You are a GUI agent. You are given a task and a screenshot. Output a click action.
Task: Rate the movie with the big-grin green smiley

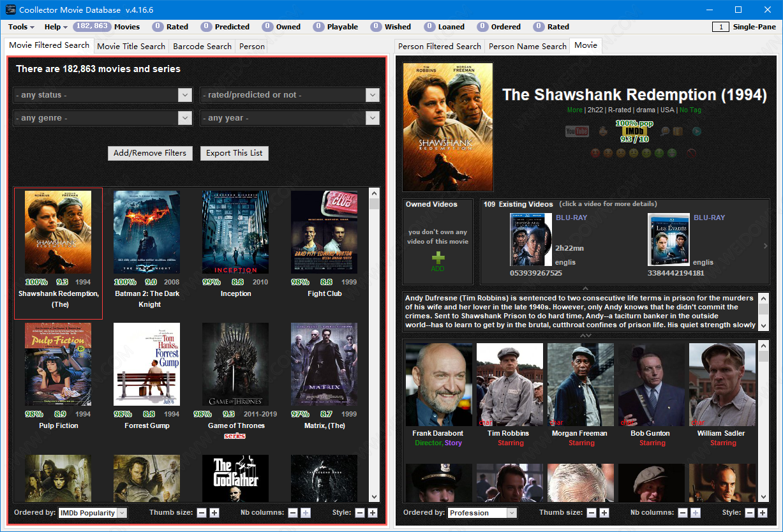pos(672,153)
